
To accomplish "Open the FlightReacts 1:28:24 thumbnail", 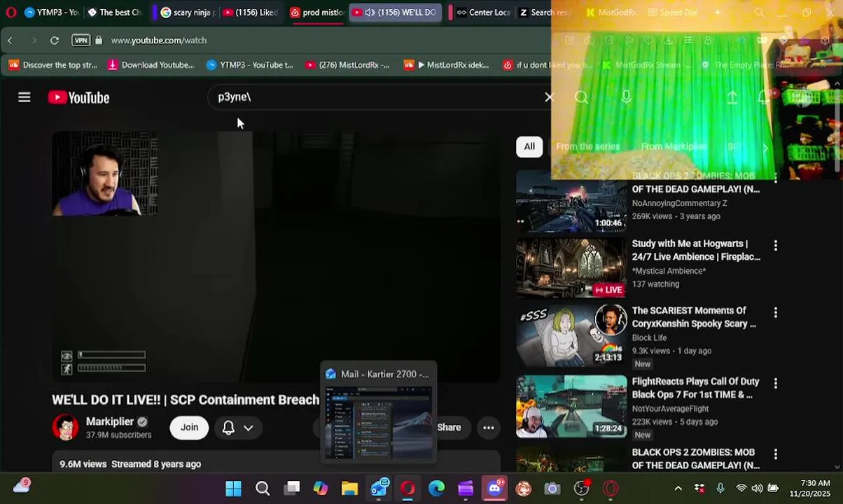I will [571, 407].
